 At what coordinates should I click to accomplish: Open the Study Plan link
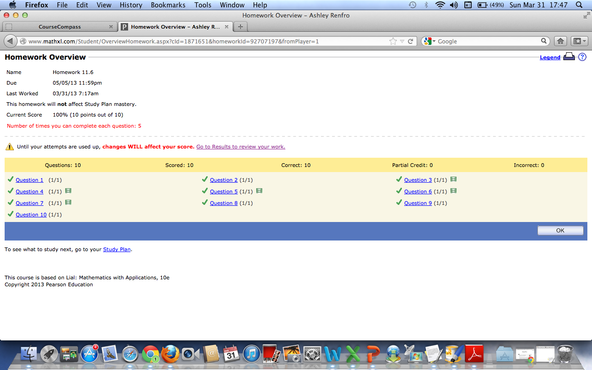point(117,249)
